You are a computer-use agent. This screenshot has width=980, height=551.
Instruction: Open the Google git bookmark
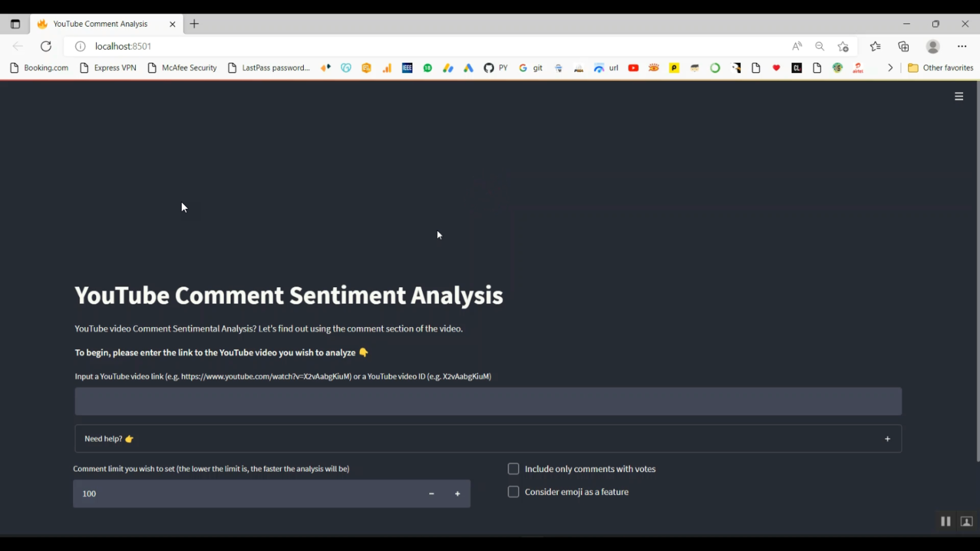point(531,68)
